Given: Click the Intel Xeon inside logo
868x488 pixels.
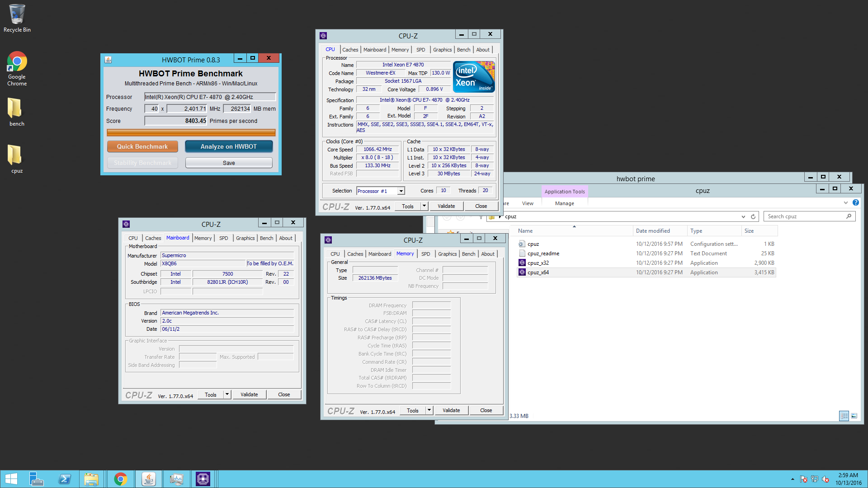Looking at the screenshot, I should 474,76.
